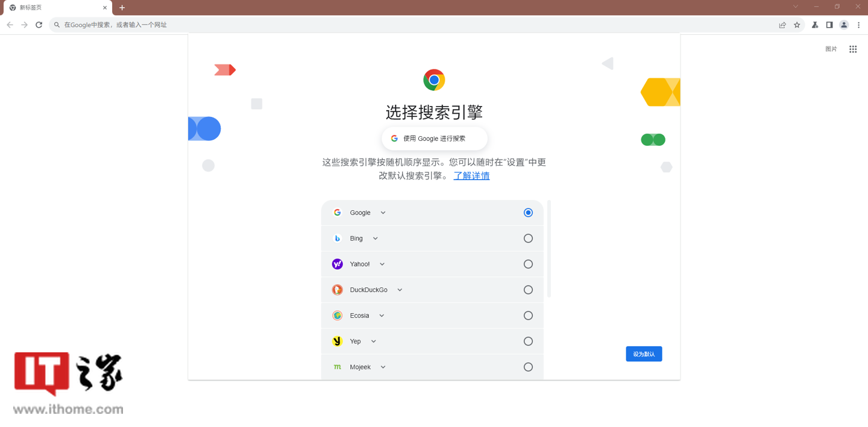Viewport: 868px width, 427px height.
Task: Open the 了解详情 link
Action: coord(471,176)
